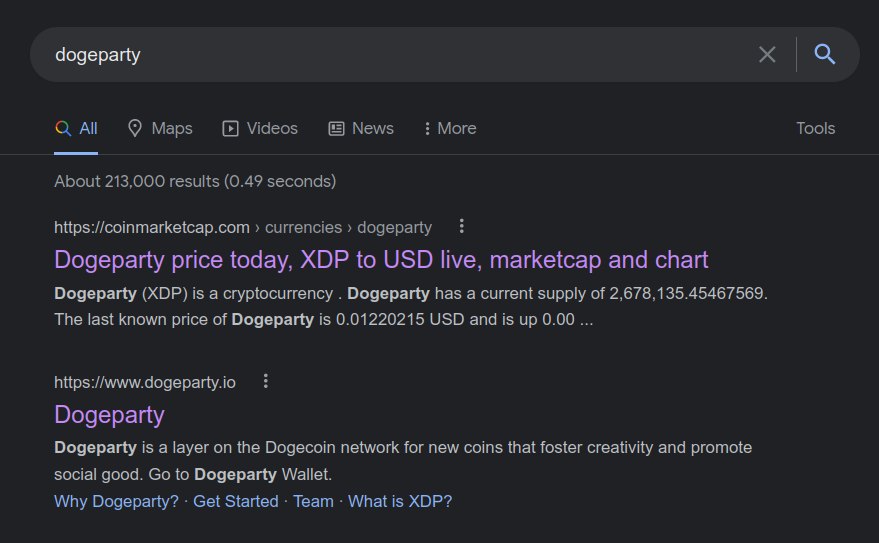Switch to the Videos tab
Image resolution: width=879 pixels, height=543 pixels.
coord(260,128)
